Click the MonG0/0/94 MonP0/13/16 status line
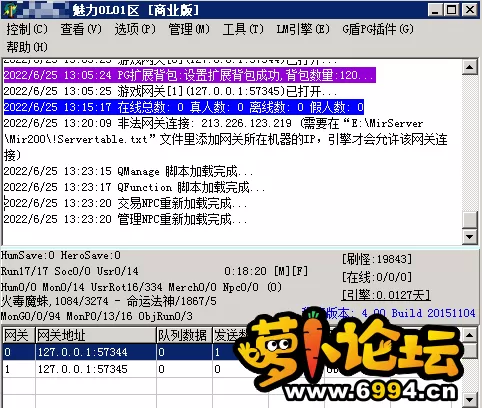This screenshot has width=482, height=408. click(x=97, y=316)
